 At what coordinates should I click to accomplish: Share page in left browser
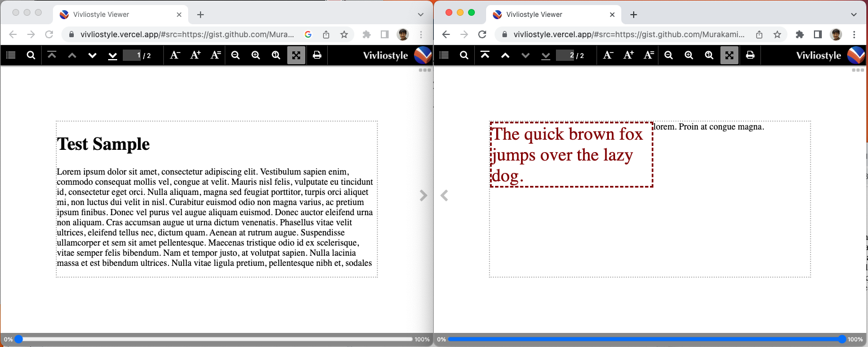tap(326, 34)
